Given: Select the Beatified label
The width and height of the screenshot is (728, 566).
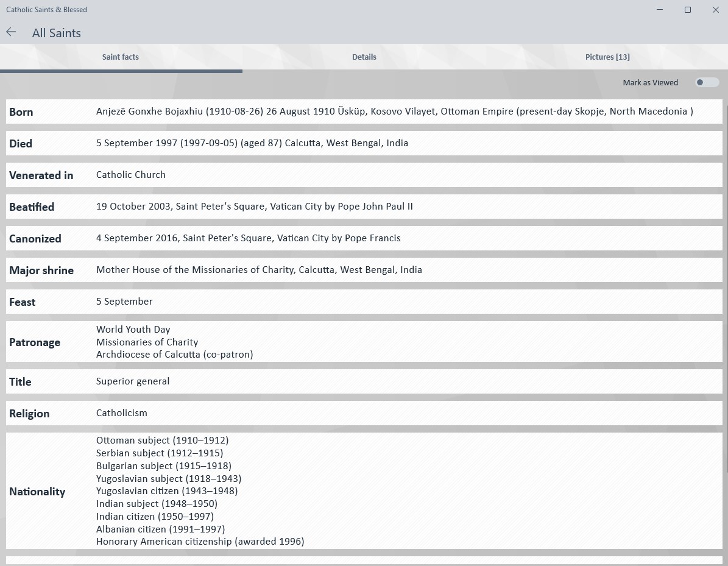Looking at the screenshot, I should click(32, 207).
